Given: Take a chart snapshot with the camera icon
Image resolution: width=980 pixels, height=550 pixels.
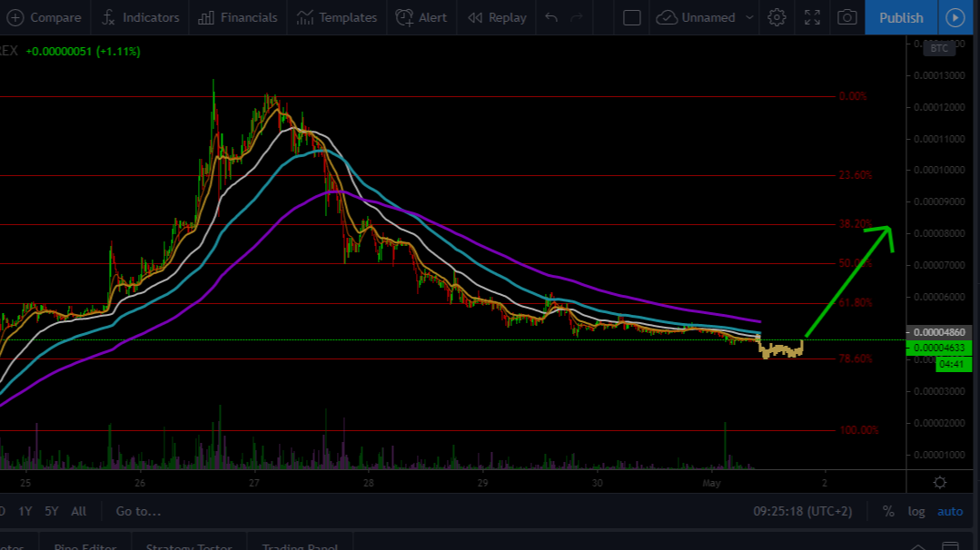Looking at the screenshot, I should [x=846, y=17].
